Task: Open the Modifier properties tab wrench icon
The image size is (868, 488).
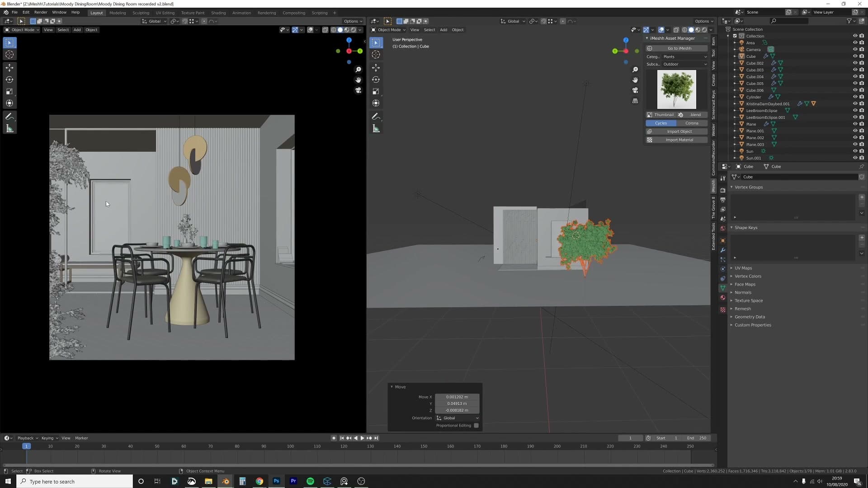Action: tap(723, 250)
